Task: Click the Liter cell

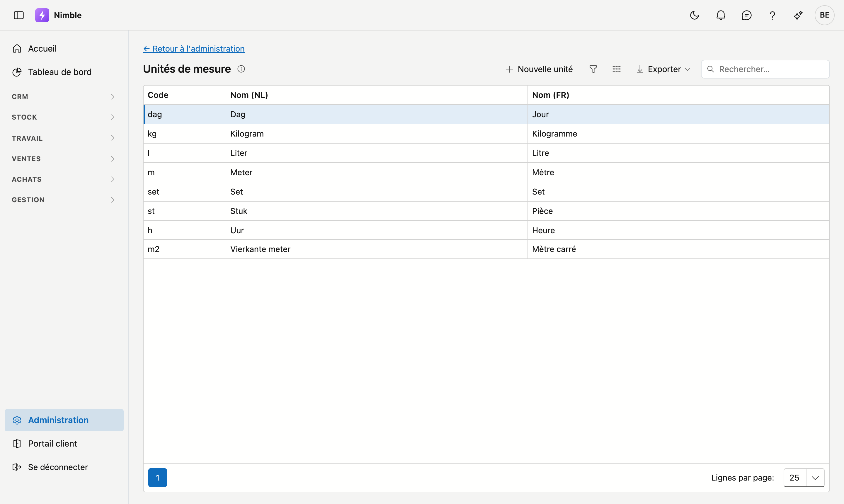Action: coord(377,153)
